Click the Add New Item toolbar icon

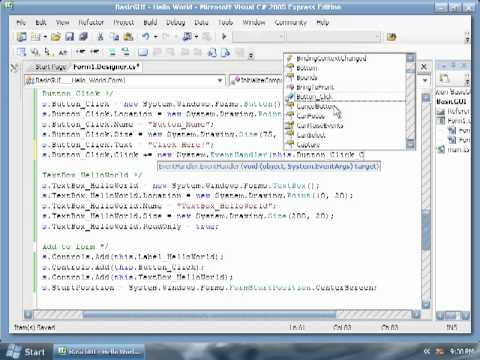coord(35,37)
